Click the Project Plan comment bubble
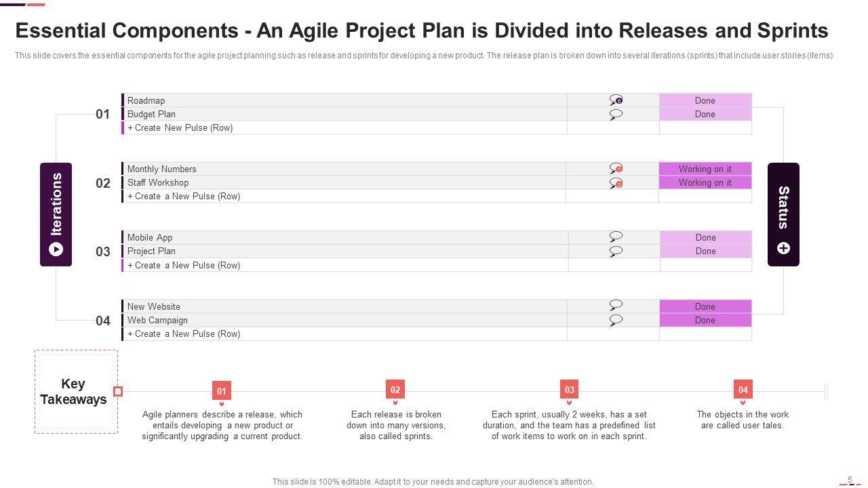Image resolution: width=868 pixels, height=488 pixels. click(616, 251)
